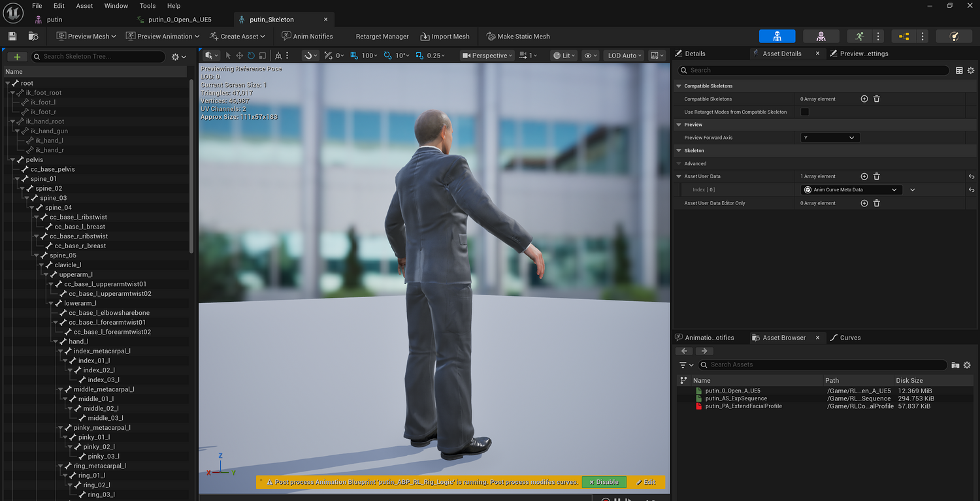Add element to Compatible Skeletons array
The image size is (980, 501).
[864, 99]
